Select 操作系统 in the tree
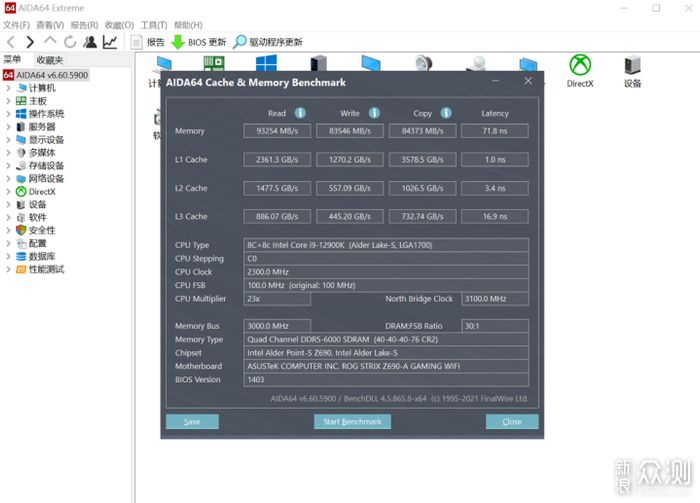 pyautogui.click(x=46, y=114)
